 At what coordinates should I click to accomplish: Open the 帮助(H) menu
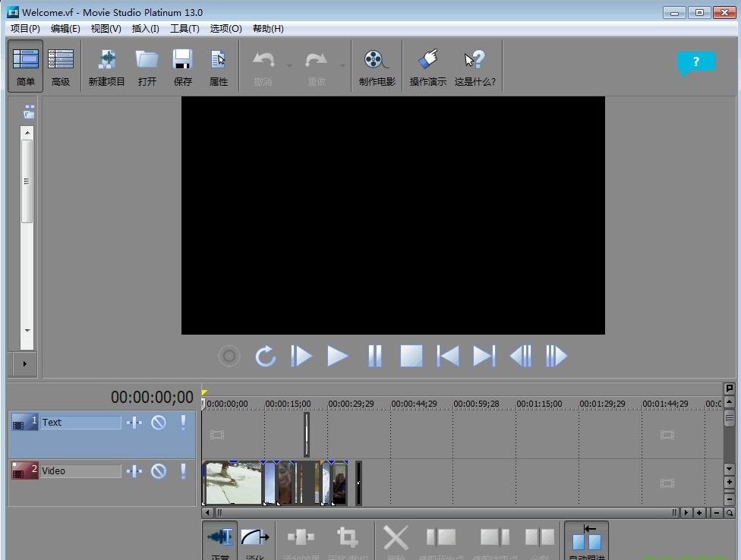point(268,29)
